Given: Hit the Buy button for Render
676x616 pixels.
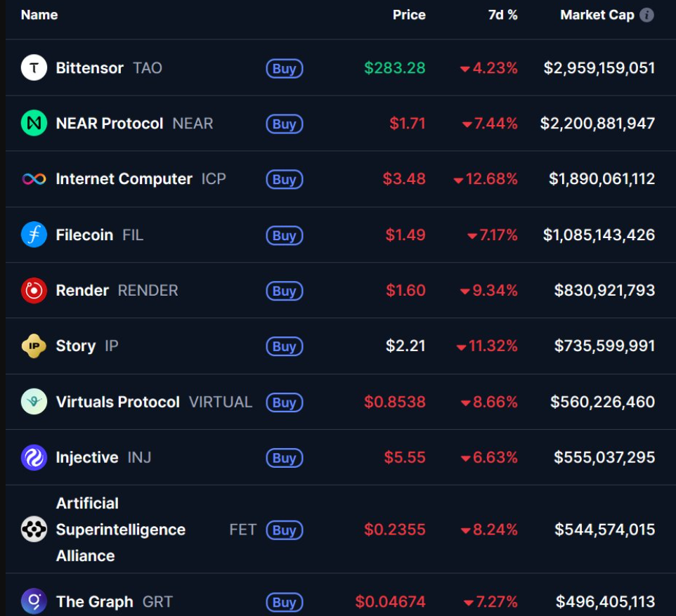Looking at the screenshot, I should (x=284, y=291).
